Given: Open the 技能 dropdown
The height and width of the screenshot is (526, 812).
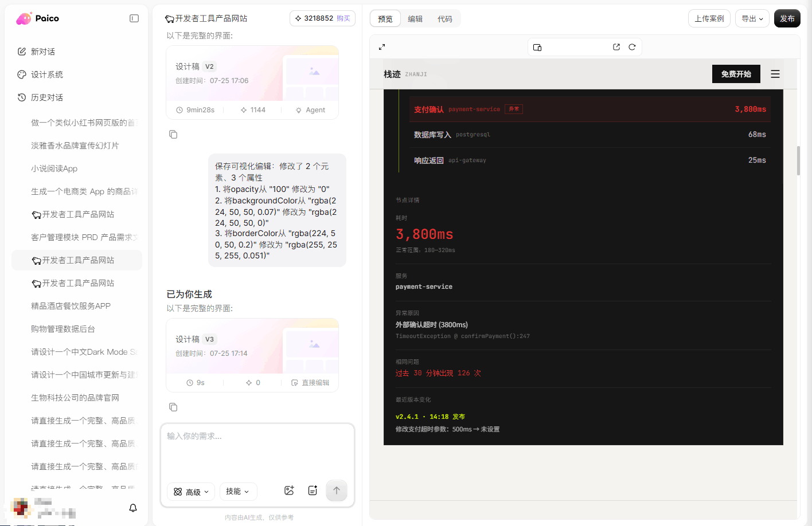Looking at the screenshot, I should 238,492.
